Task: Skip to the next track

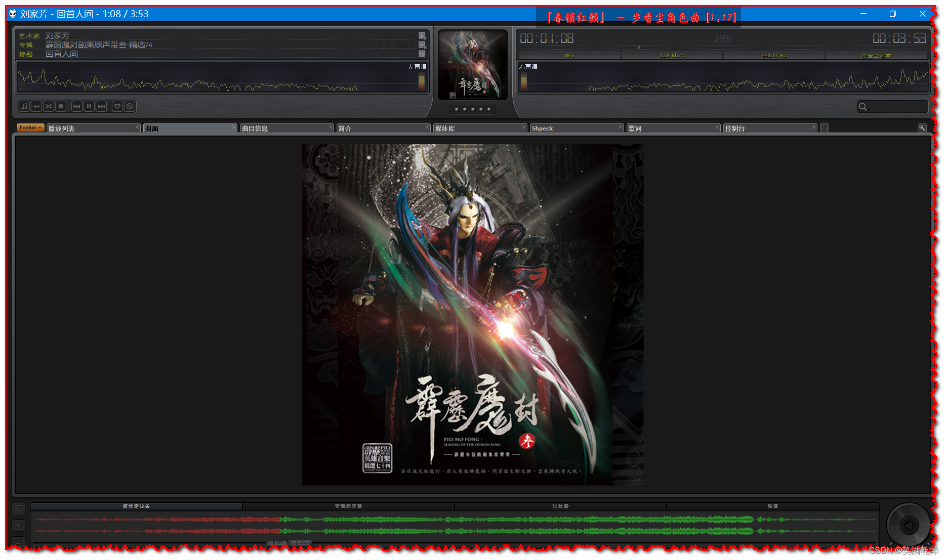Action: click(x=102, y=106)
